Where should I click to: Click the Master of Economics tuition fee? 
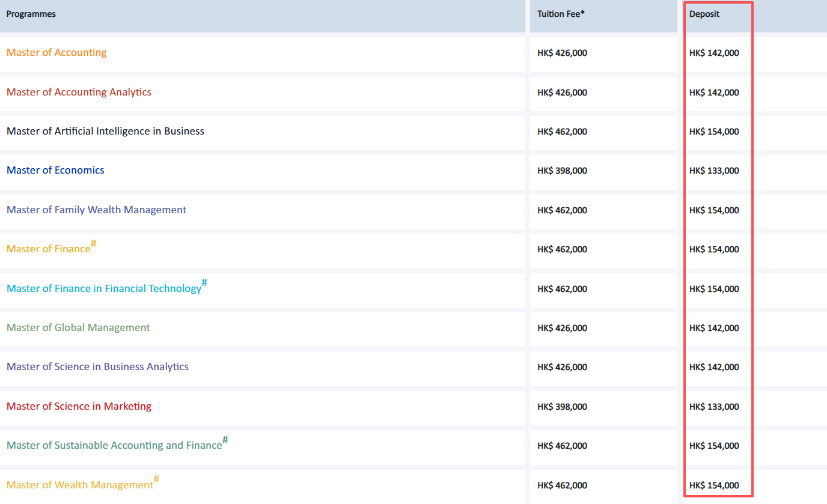point(562,171)
